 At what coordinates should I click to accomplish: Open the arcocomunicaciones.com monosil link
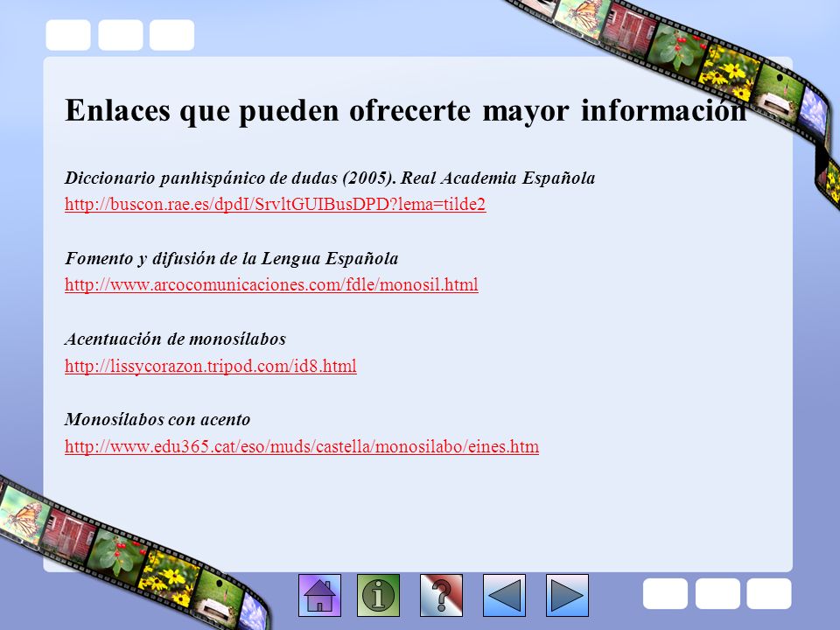click(x=271, y=284)
